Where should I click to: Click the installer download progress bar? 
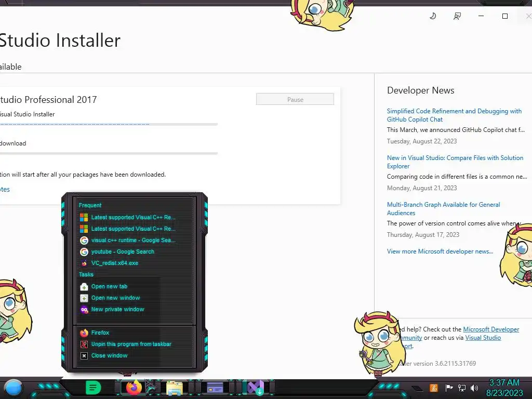point(109,125)
